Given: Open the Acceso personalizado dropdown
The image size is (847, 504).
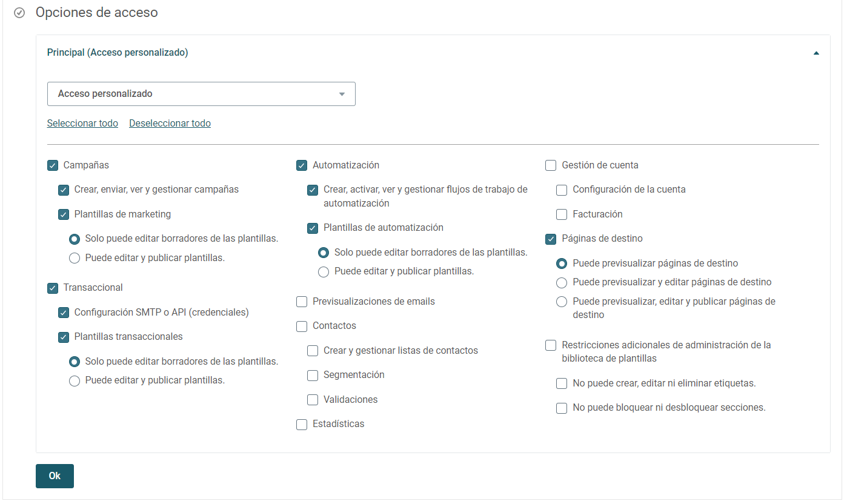Looking at the screenshot, I should click(201, 94).
